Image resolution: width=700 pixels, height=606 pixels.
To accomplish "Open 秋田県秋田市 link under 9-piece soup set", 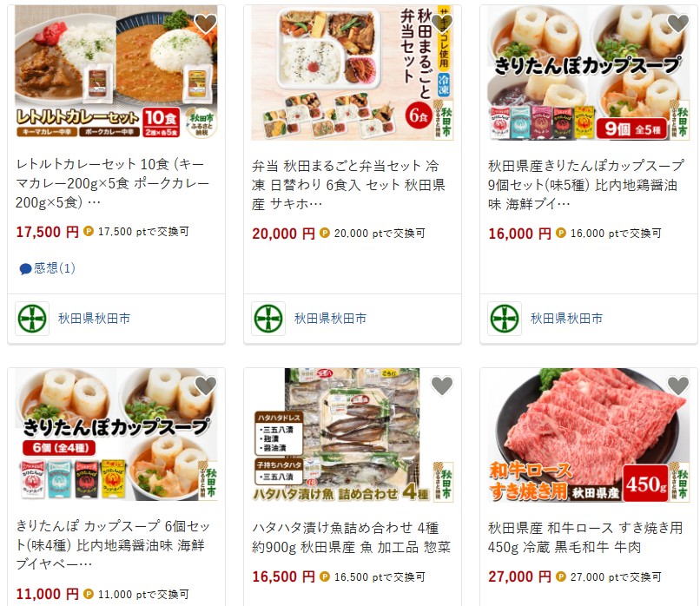I will click(x=566, y=318).
